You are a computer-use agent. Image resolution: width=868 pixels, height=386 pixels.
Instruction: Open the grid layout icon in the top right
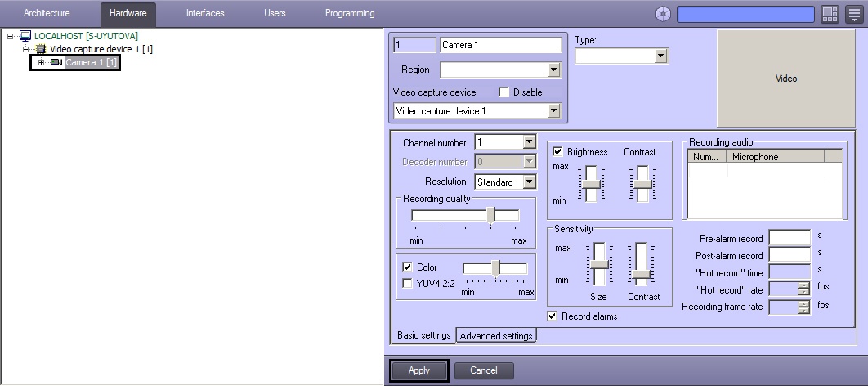pos(830,15)
